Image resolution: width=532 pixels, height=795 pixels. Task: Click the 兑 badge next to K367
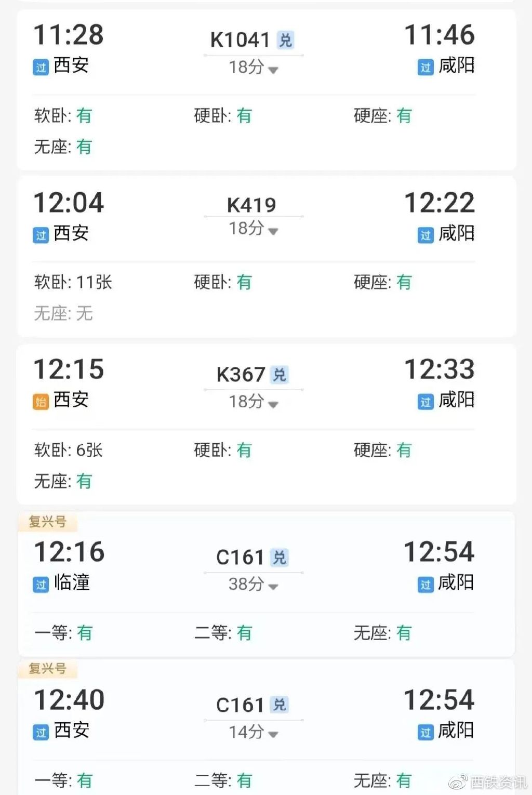coord(280,375)
